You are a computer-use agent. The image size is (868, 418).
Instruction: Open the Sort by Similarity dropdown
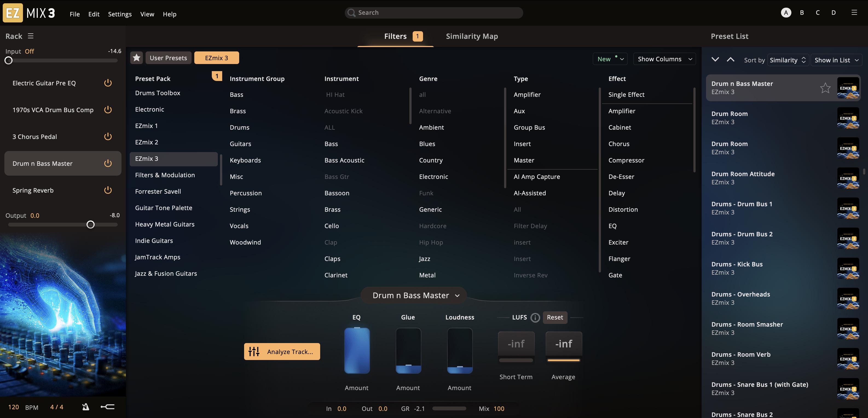pos(788,60)
